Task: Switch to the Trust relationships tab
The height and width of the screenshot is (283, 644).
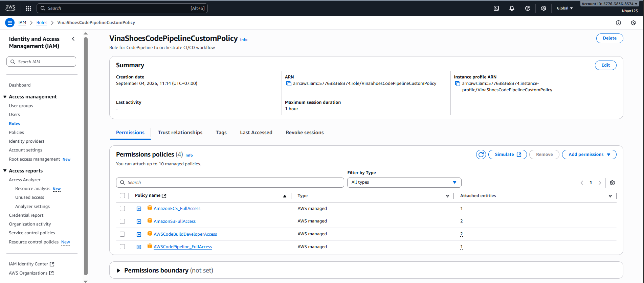Action: tap(180, 133)
